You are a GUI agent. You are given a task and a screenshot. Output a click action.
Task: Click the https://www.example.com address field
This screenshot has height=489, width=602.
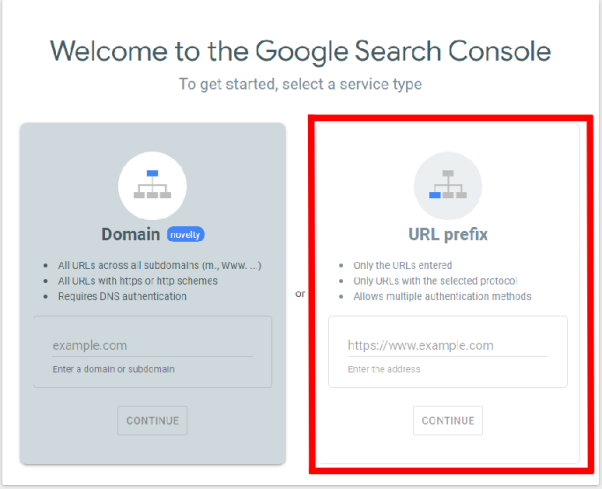[x=448, y=345]
